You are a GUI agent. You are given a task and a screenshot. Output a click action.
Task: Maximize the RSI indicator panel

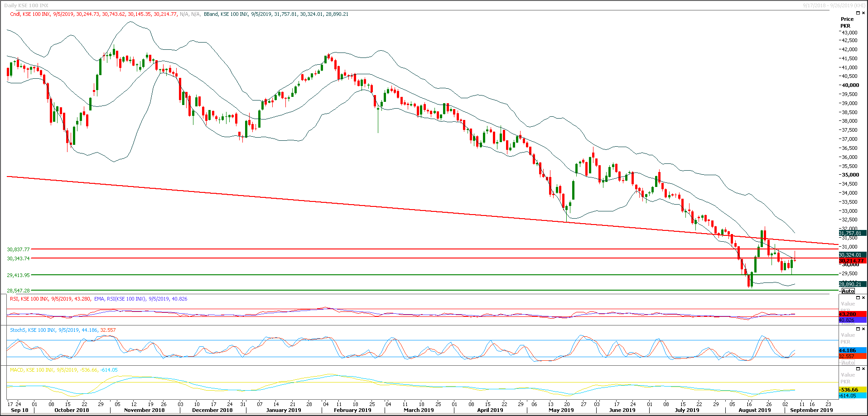858,297
